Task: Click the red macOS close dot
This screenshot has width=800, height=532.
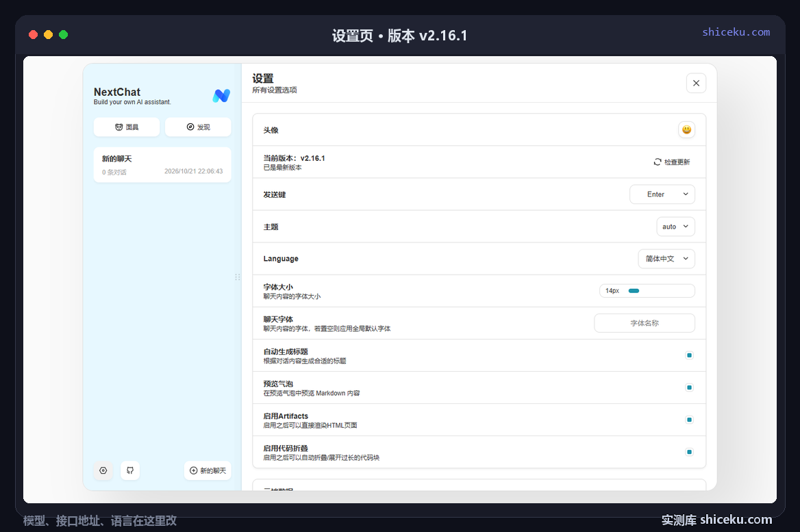Action: coord(33,35)
